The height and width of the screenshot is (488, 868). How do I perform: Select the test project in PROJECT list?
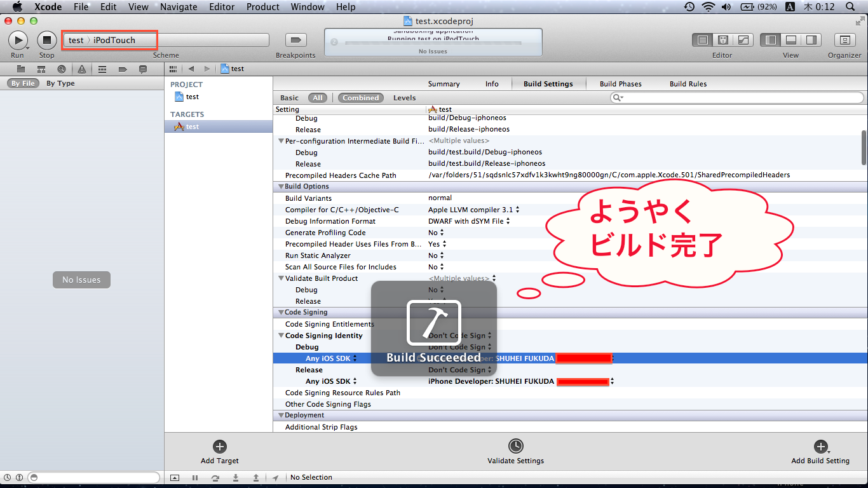pyautogui.click(x=187, y=97)
